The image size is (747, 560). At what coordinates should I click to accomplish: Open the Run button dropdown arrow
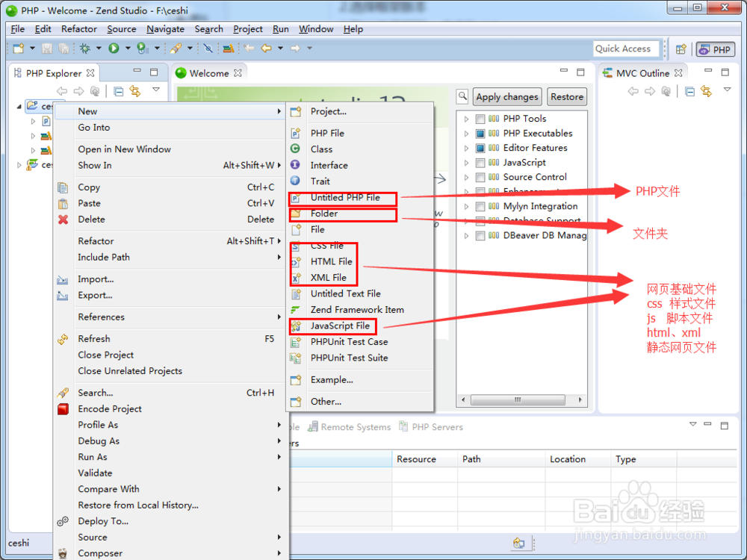tap(128, 48)
